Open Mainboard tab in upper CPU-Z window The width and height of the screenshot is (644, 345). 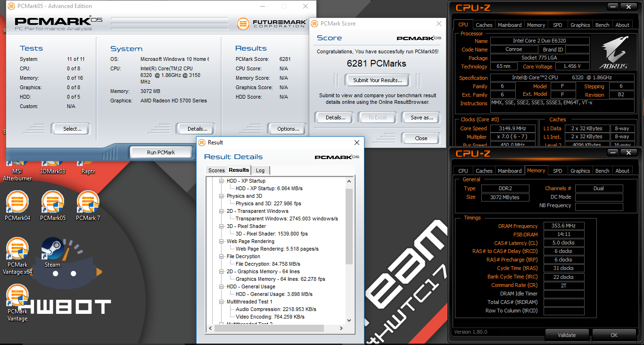510,25
